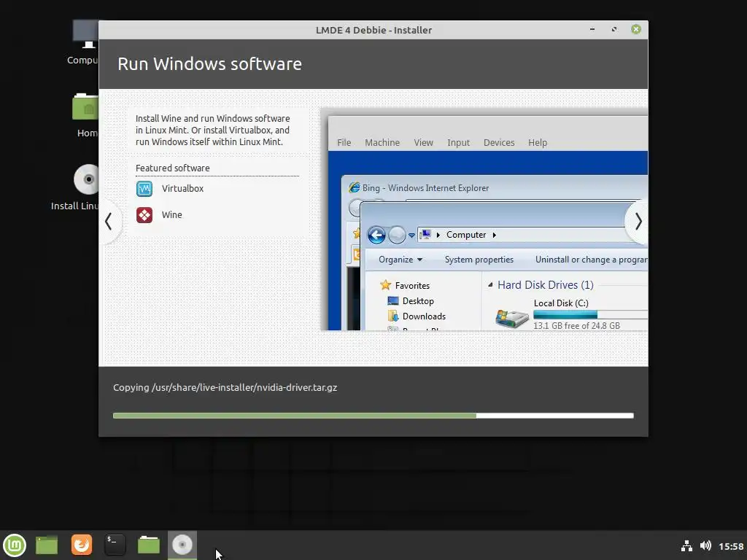This screenshot has width=747, height=560.
Task: Collapse the Hard Disk Drives group
Action: tap(490, 285)
